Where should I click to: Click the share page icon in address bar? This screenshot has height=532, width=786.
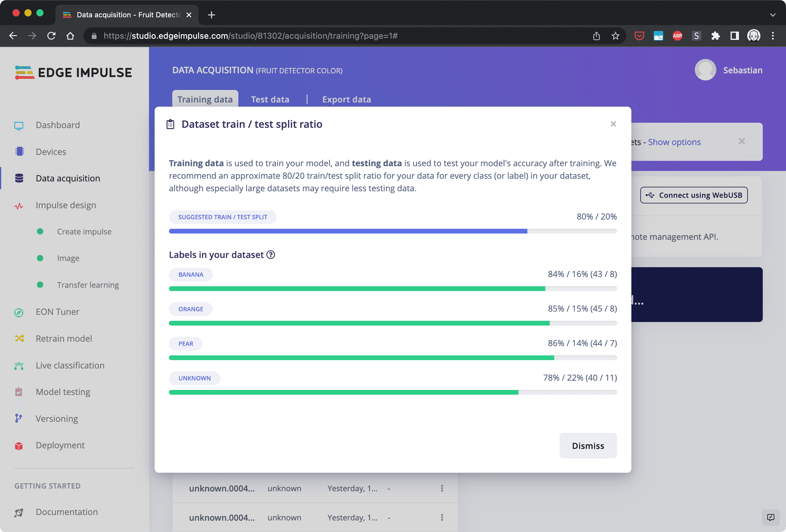point(596,36)
